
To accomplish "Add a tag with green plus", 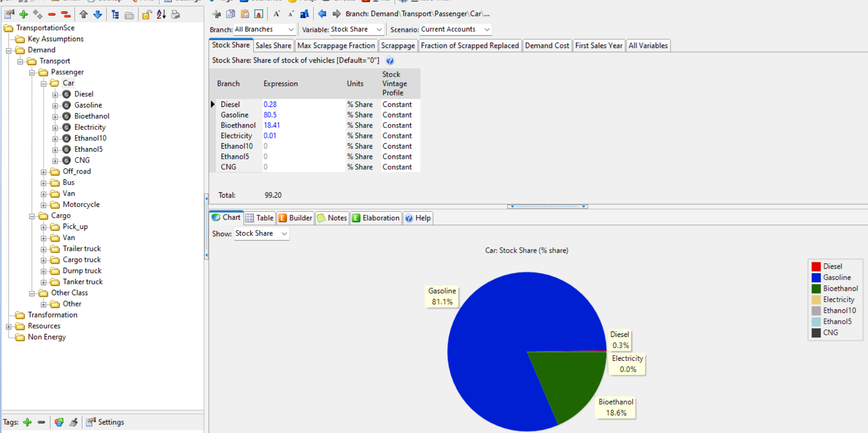I will tap(27, 422).
